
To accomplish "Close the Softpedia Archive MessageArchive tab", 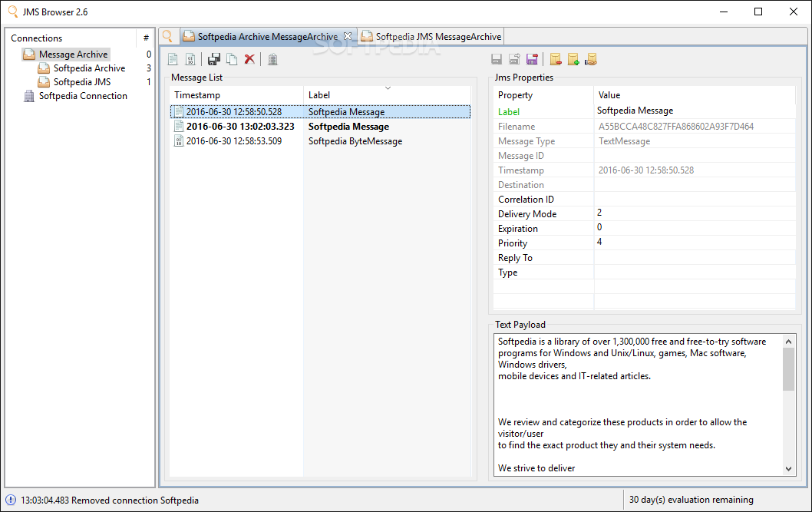I will (348, 36).
